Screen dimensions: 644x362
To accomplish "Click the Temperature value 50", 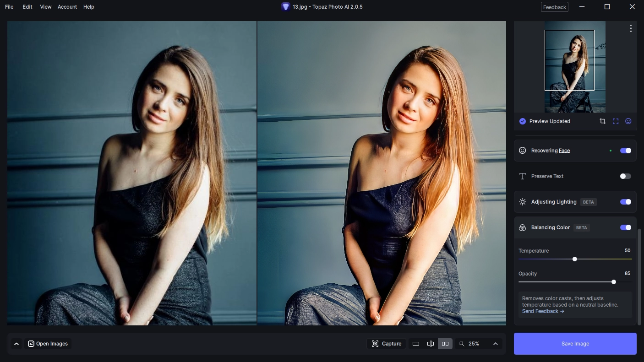I will pos(628,251).
